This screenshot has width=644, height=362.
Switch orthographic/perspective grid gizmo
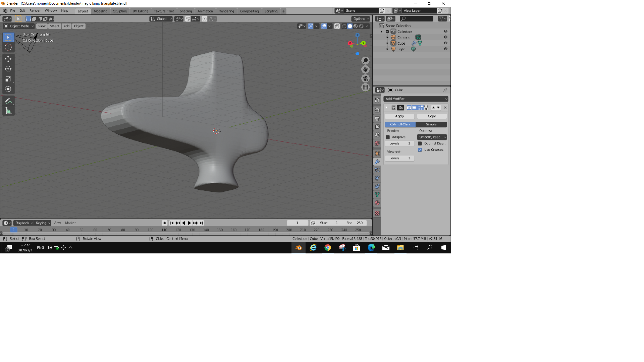pos(365,87)
